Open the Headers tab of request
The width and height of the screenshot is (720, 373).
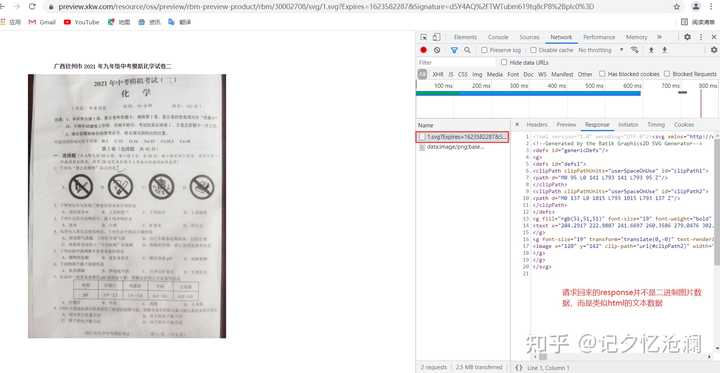[537, 125]
